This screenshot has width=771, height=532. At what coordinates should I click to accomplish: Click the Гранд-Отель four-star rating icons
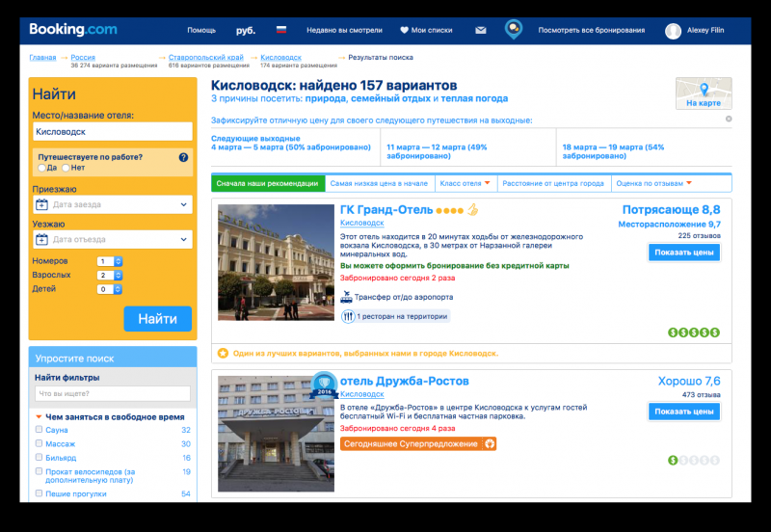tap(449, 210)
